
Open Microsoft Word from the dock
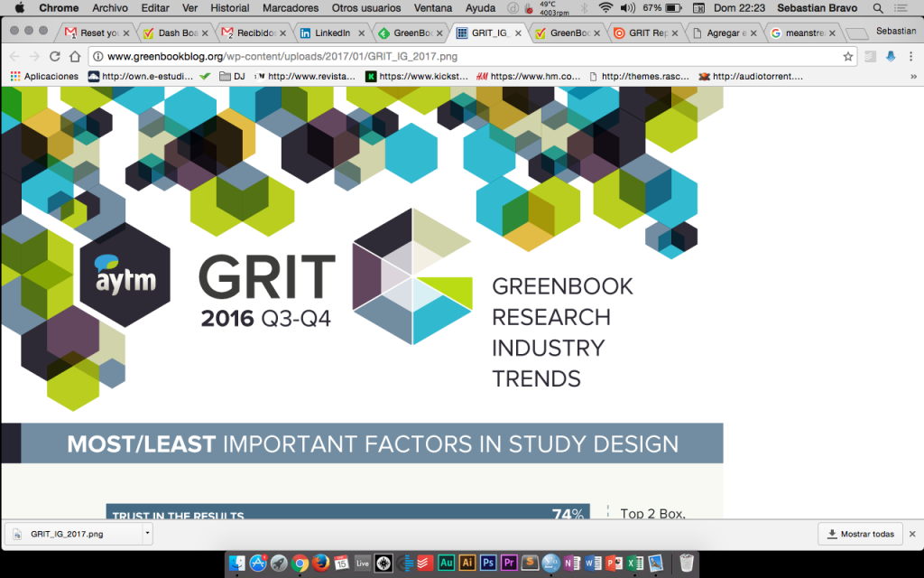click(593, 564)
